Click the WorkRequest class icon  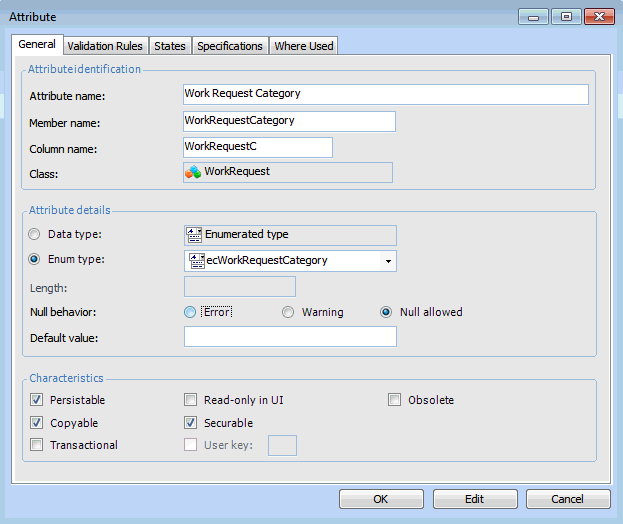click(x=193, y=172)
